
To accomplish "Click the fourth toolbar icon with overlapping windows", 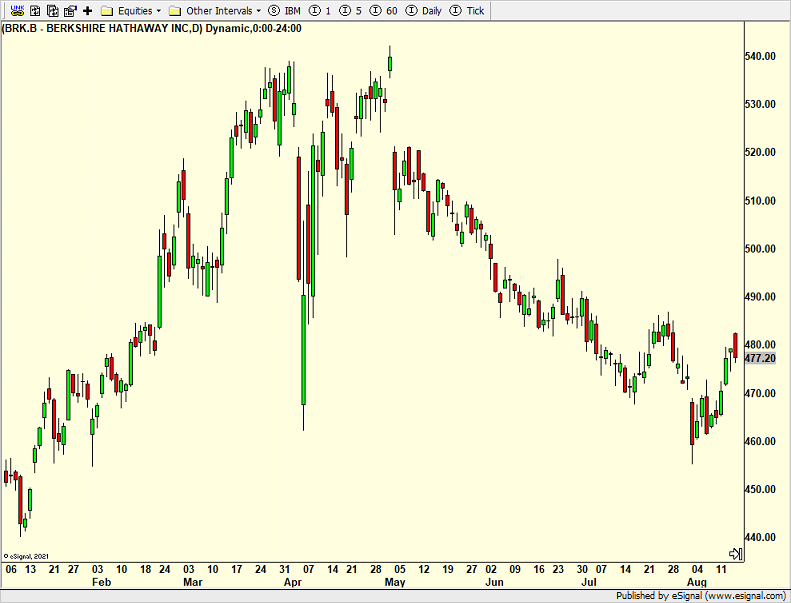I will click(x=70, y=10).
